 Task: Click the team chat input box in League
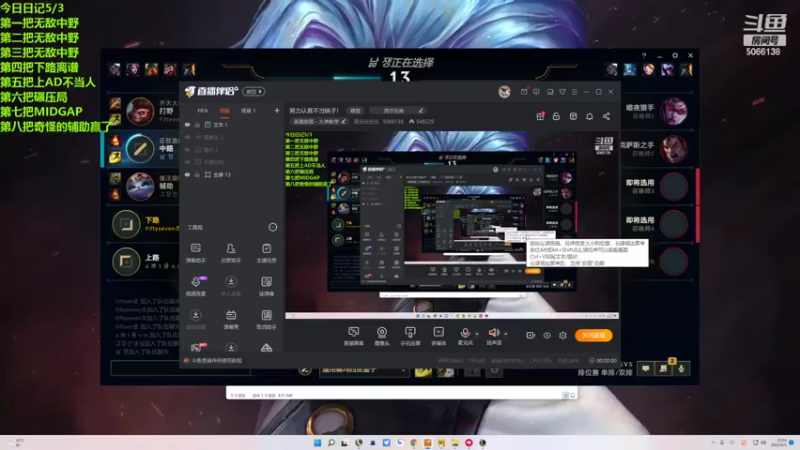pos(180,368)
